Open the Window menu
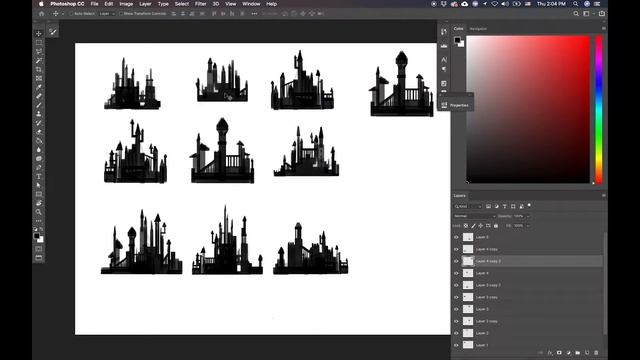This screenshot has width=640, height=360. (x=251, y=4)
